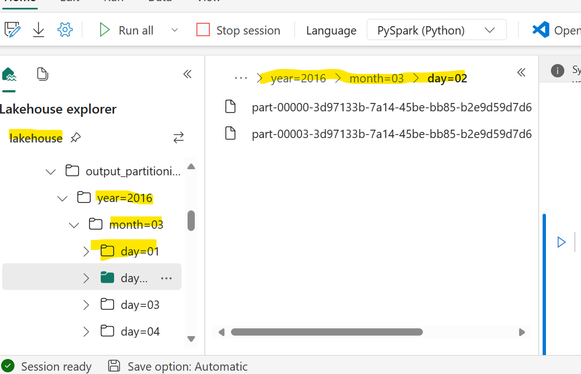
Task: Select the resources file tab icon
Action: coord(42,74)
